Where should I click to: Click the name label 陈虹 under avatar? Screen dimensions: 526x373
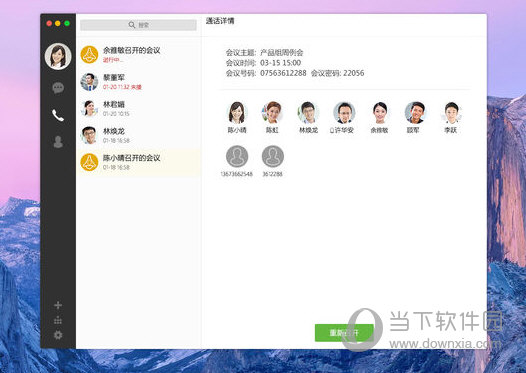click(x=272, y=130)
